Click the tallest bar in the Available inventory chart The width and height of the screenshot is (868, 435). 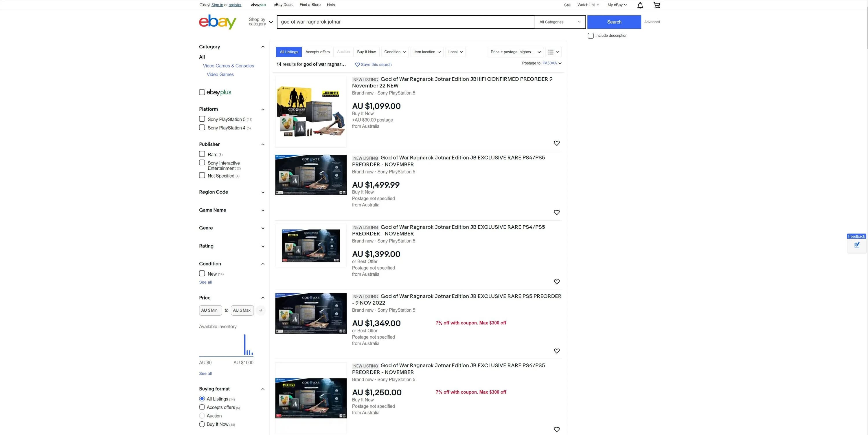[244, 345]
